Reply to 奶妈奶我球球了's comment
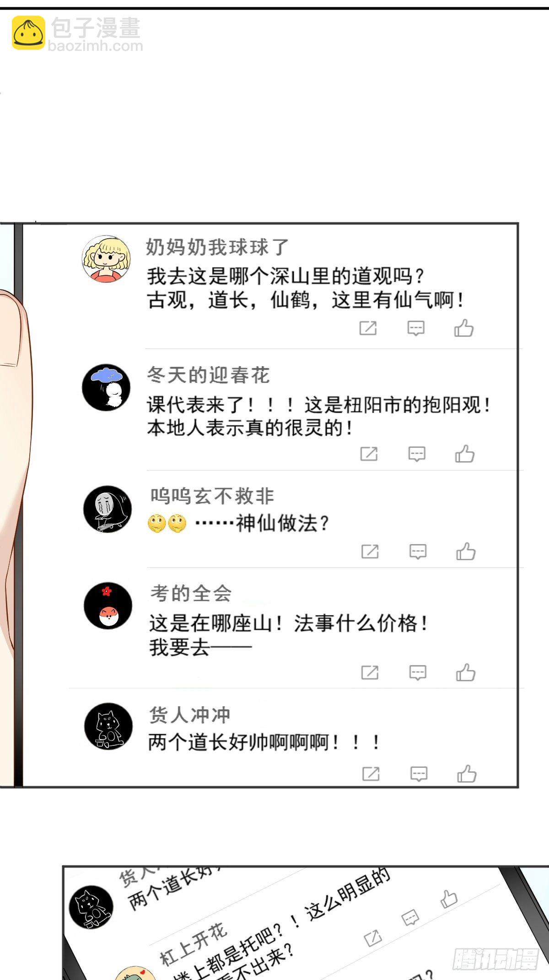The image size is (549, 980). click(416, 328)
